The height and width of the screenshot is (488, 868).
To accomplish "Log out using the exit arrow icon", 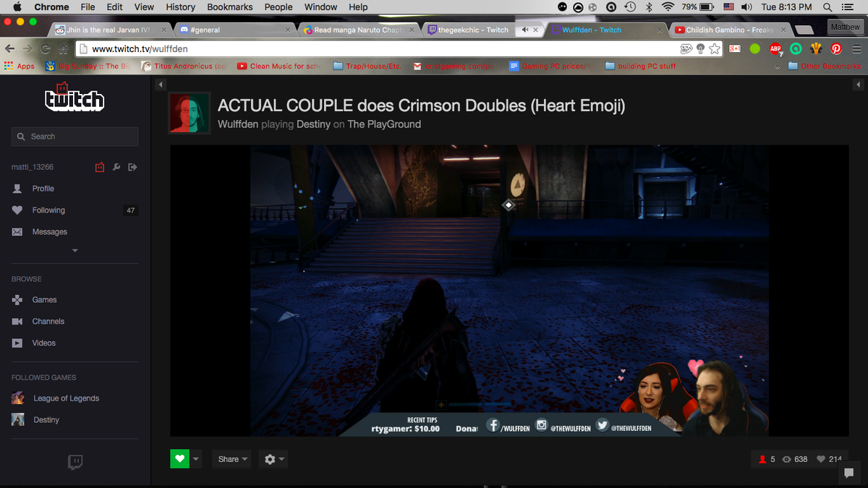I will pyautogui.click(x=132, y=167).
